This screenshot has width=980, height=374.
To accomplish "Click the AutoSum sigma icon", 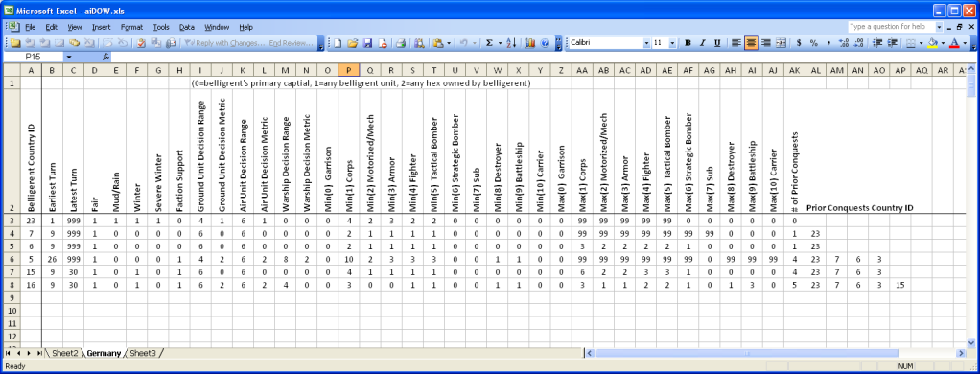I will [x=489, y=43].
